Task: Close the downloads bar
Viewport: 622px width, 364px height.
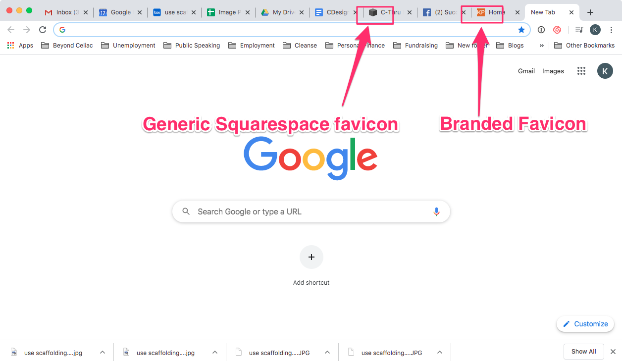Action: (x=613, y=352)
